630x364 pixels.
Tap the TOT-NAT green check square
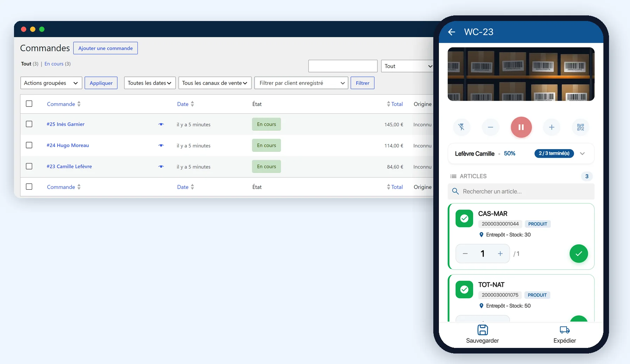tap(464, 289)
